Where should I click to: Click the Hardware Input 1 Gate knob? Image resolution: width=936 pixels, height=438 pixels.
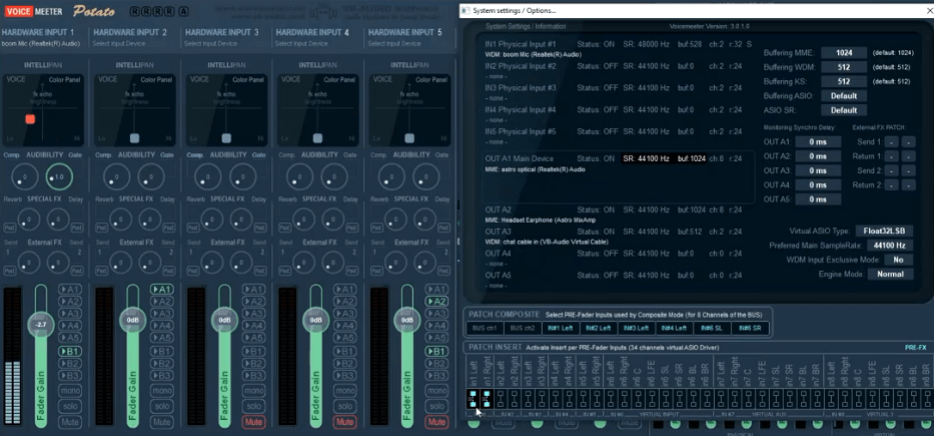pyautogui.click(x=59, y=177)
